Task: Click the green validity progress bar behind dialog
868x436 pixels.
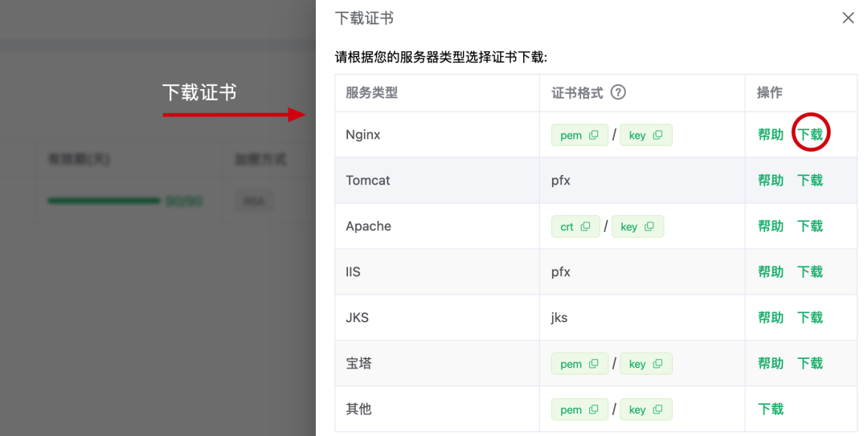Action: [x=104, y=201]
